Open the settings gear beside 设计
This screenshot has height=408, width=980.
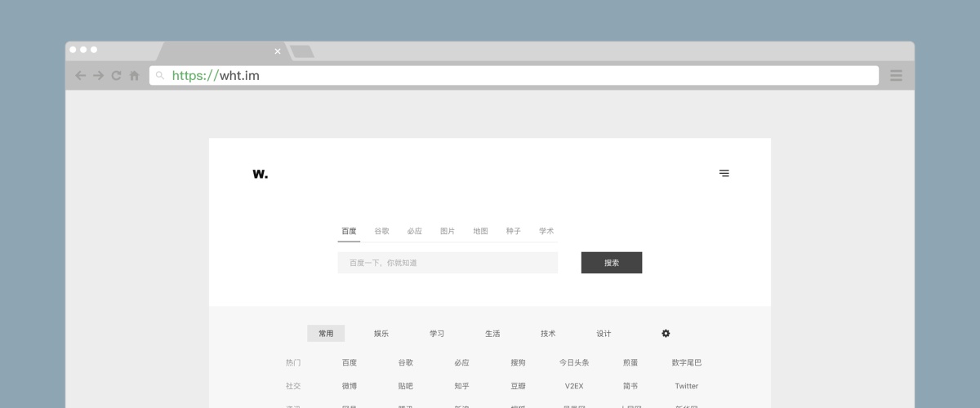coord(666,333)
